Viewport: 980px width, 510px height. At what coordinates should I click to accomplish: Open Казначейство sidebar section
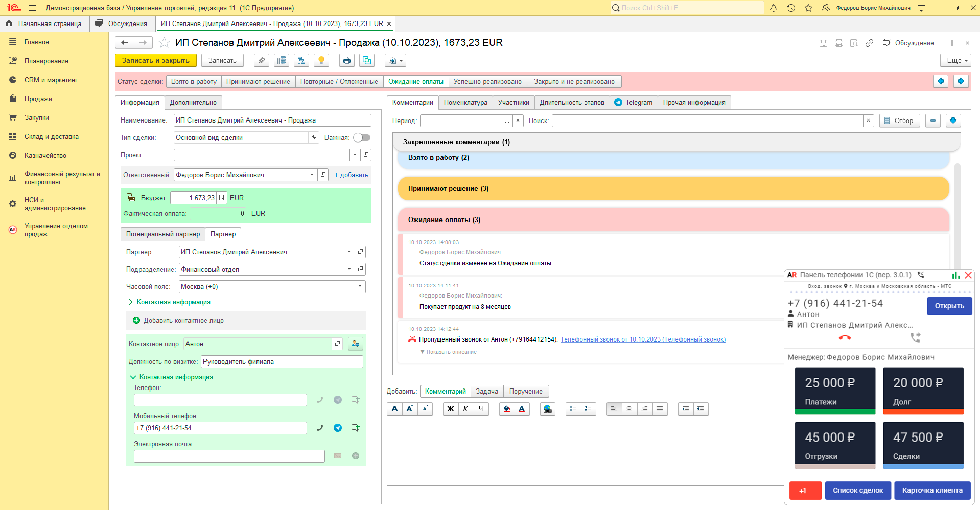(x=45, y=155)
